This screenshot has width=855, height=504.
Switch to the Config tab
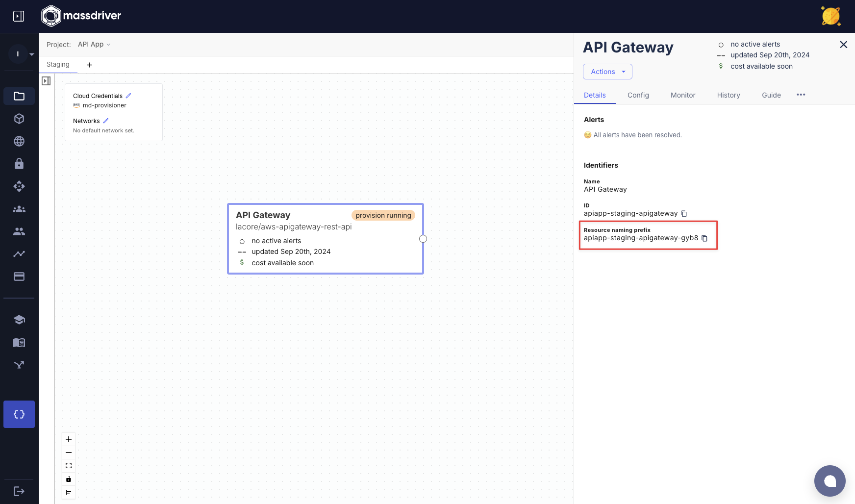coord(638,95)
